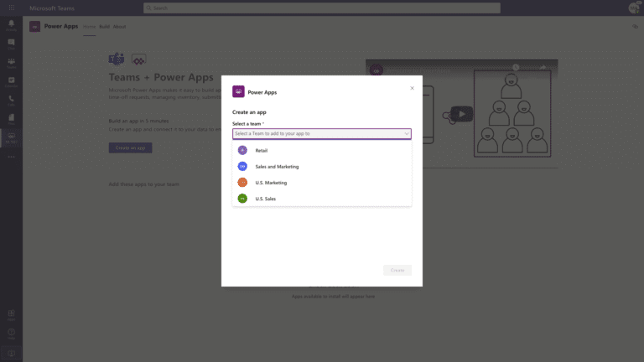Click the profile avatar at top right
644x362 pixels.
tap(634, 8)
